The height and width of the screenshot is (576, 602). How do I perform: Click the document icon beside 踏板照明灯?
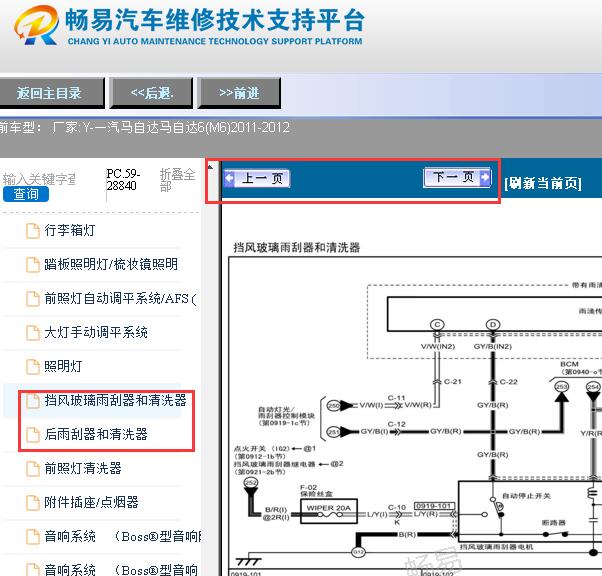point(33,265)
